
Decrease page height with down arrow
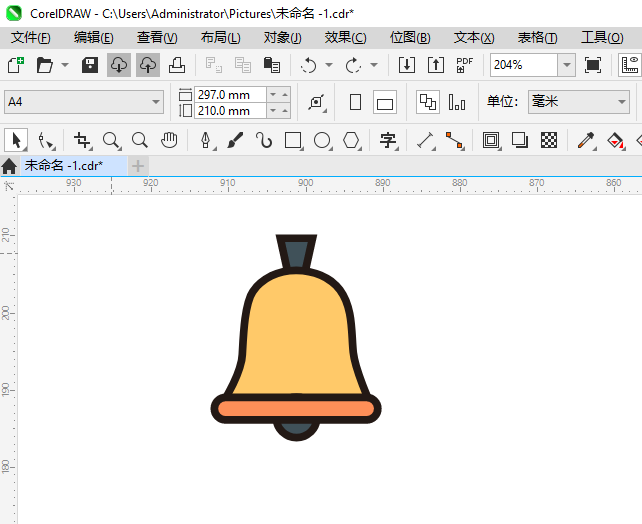[273, 111]
